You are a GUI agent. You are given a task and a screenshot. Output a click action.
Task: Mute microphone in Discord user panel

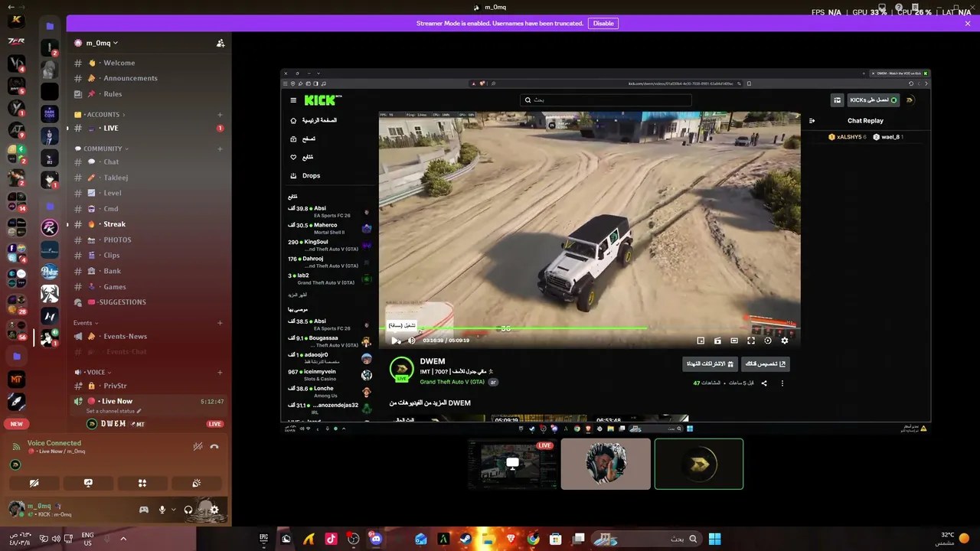click(x=162, y=510)
